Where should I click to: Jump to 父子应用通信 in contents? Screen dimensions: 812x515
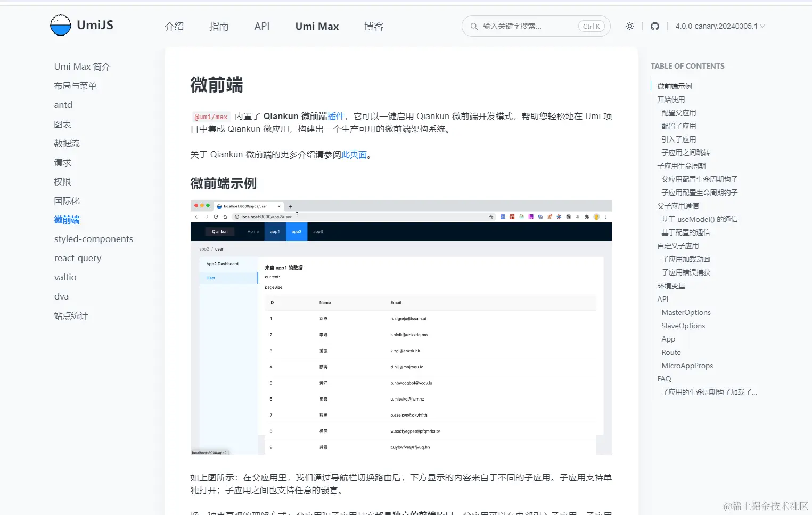pos(678,206)
